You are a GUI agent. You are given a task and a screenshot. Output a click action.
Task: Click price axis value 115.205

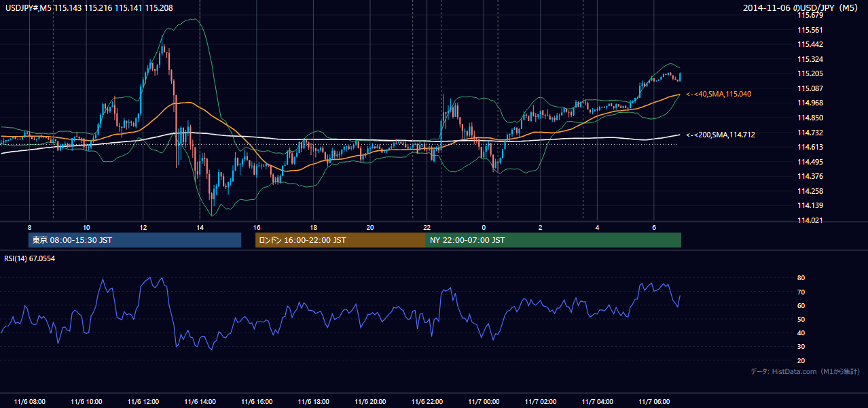(x=810, y=73)
